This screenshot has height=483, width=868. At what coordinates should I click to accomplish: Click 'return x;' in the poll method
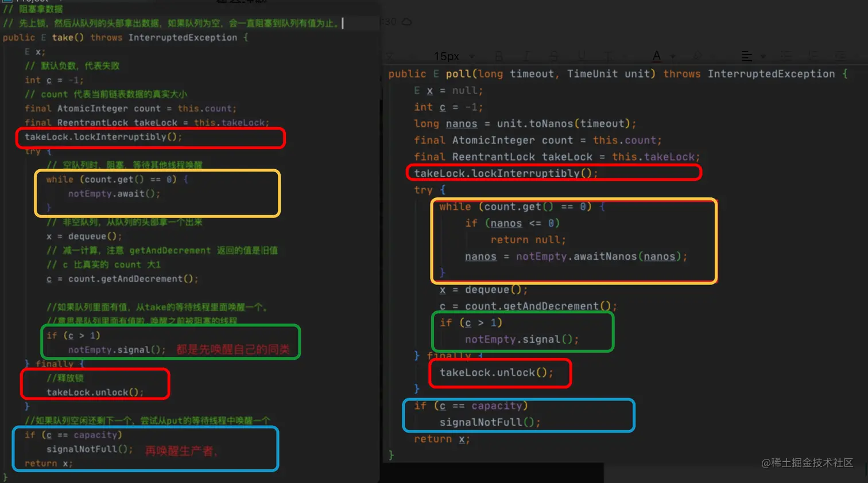point(442,439)
